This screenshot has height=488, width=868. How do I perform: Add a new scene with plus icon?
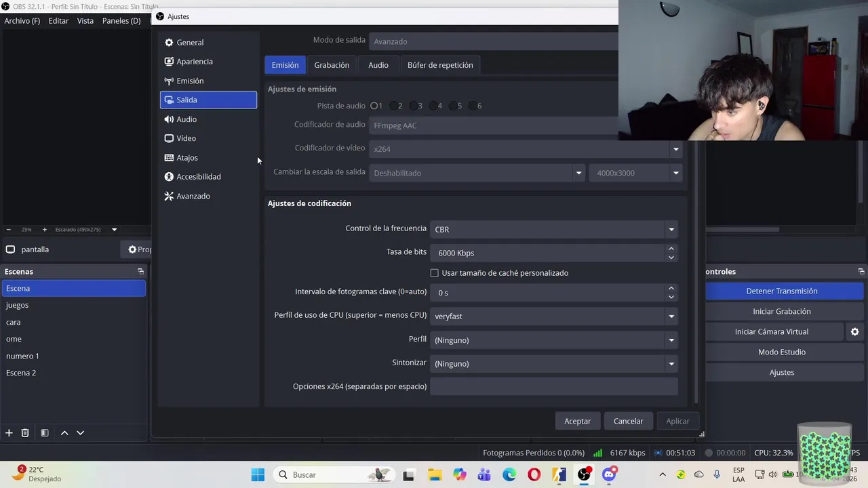(9, 432)
